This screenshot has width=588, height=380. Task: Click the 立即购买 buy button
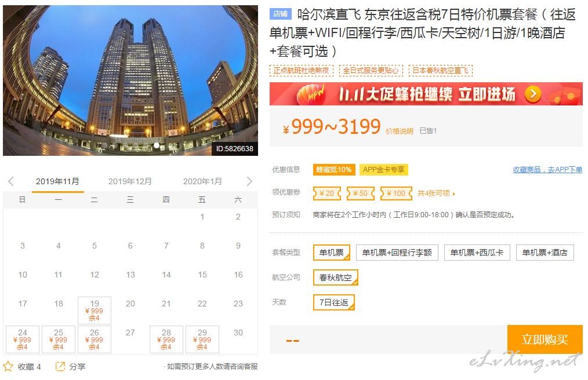tap(545, 339)
